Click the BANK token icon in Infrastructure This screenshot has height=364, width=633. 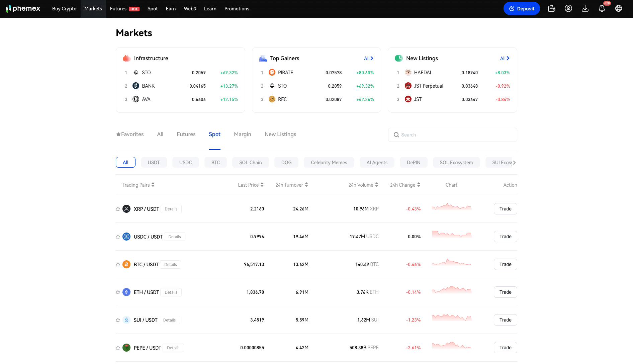136,86
